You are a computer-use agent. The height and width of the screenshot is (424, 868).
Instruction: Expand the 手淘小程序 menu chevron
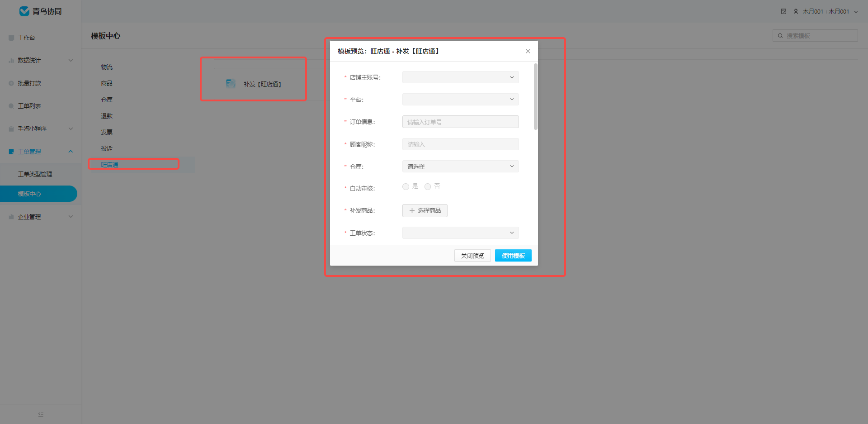pyautogui.click(x=71, y=129)
